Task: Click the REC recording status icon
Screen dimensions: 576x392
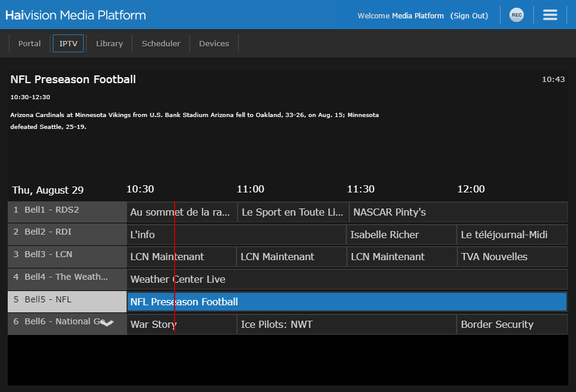Action: [x=516, y=15]
